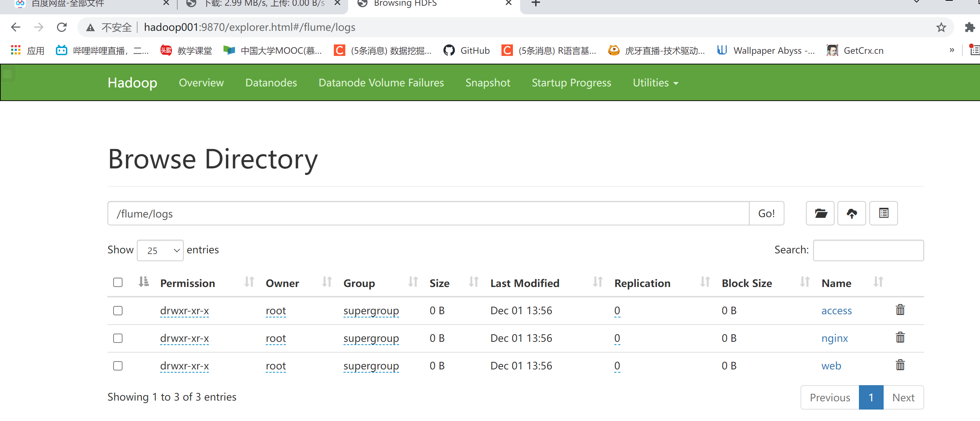The image size is (980, 421).
Task: Expand the bookmarks overflow chevron
Action: (x=951, y=50)
